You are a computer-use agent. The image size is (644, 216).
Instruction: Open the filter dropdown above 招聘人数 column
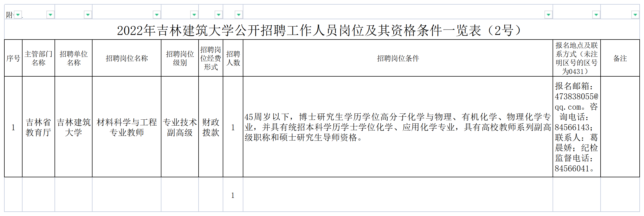239,15
